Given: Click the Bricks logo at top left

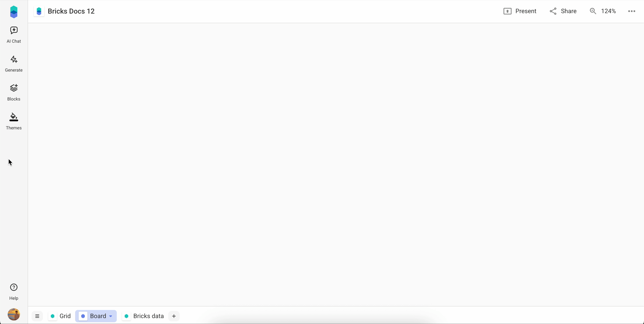Looking at the screenshot, I should 14,12.
